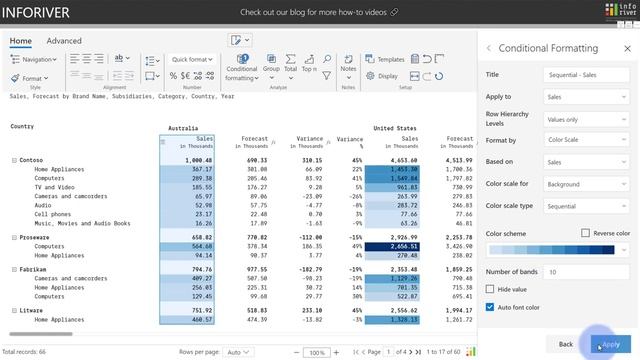
Task: Collapse the Litware row group
Action: pos(14,311)
